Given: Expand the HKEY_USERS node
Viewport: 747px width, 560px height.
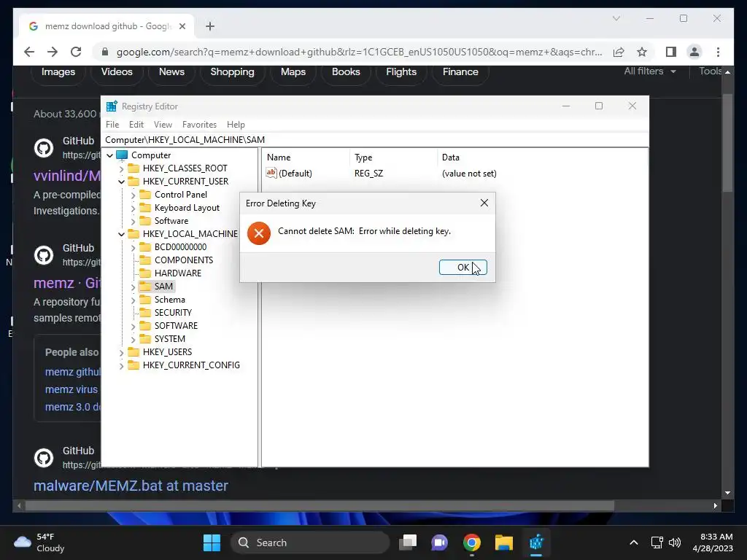Looking at the screenshot, I should pos(122,352).
